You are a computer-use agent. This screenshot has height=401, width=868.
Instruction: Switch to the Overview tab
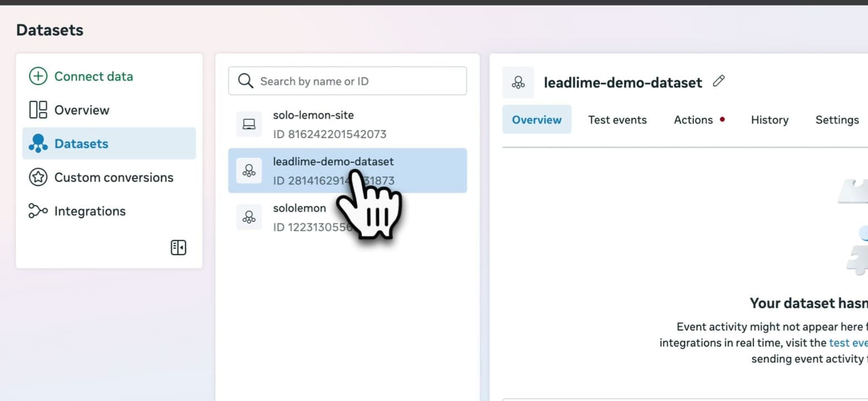tap(537, 120)
